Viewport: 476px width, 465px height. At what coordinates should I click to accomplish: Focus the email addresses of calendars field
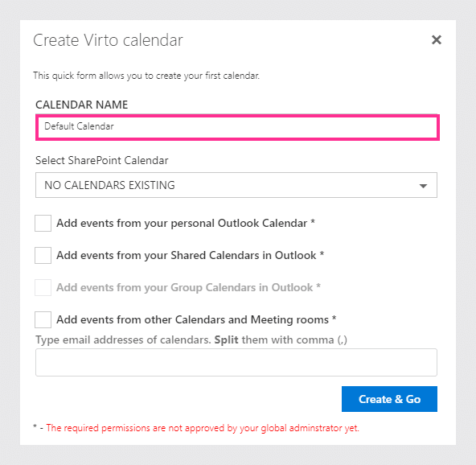pyautogui.click(x=236, y=362)
